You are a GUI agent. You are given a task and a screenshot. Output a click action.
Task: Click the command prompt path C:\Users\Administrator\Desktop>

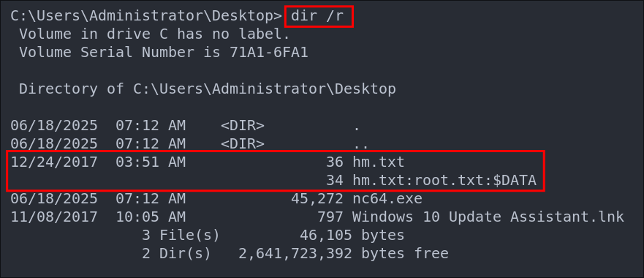tap(146, 16)
